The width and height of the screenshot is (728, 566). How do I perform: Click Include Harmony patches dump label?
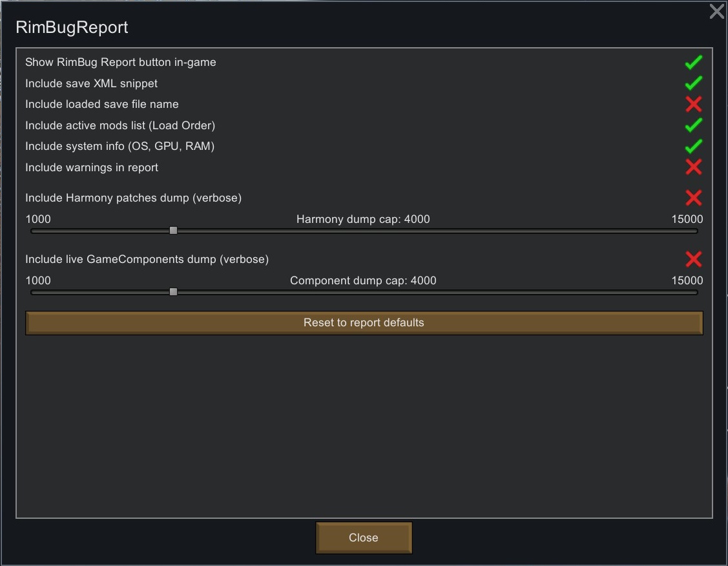pyautogui.click(x=133, y=198)
